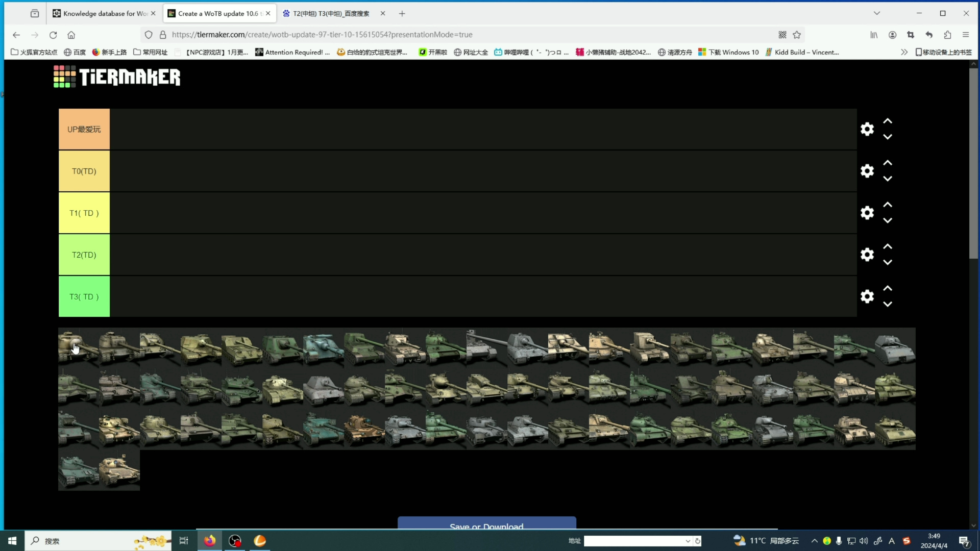
Task: Open Firefox application menu
Action: [966, 35]
